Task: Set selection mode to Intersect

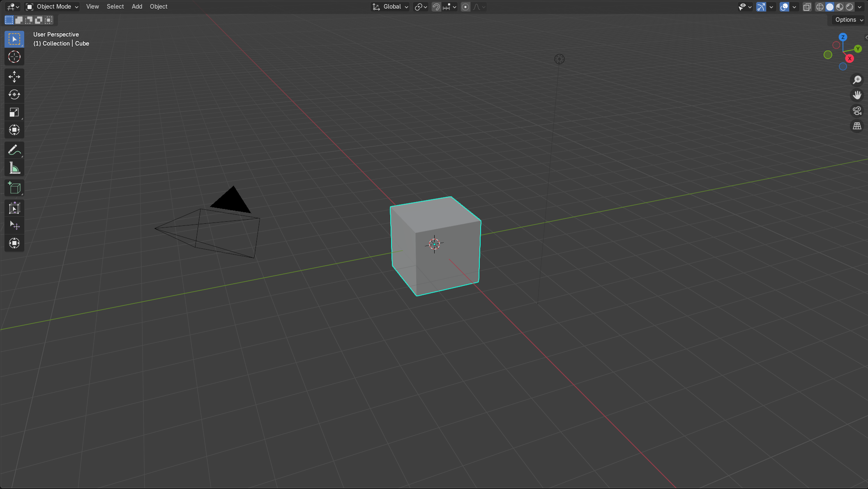Action: pos(48,20)
